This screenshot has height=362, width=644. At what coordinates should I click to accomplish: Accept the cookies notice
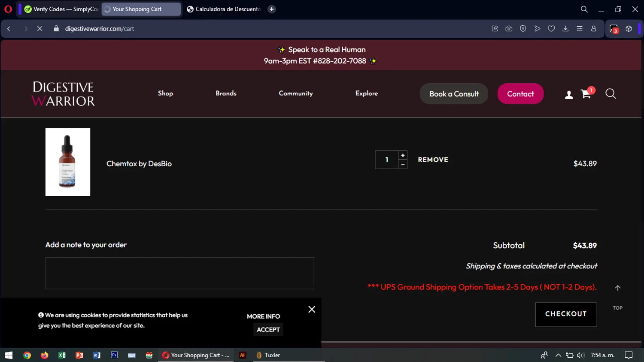[268, 329]
